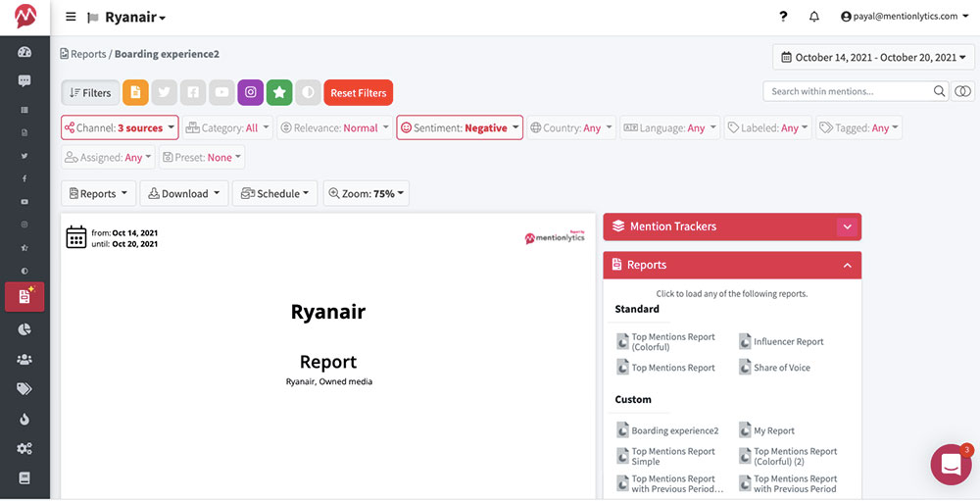Click the help question mark icon
980x501 pixels.
tap(783, 17)
